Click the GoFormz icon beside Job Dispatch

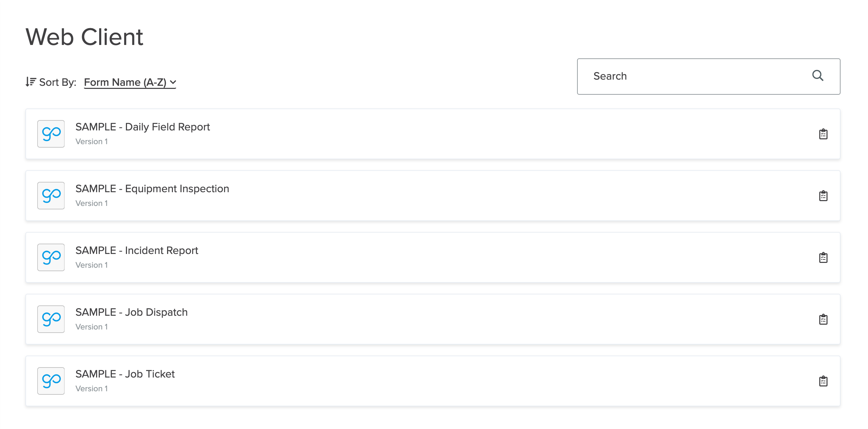[51, 319]
